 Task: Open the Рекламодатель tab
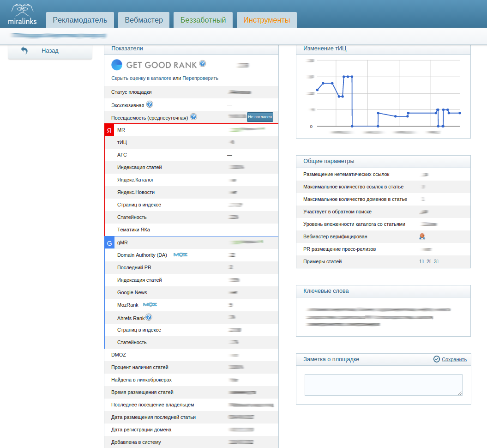click(x=80, y=20)
